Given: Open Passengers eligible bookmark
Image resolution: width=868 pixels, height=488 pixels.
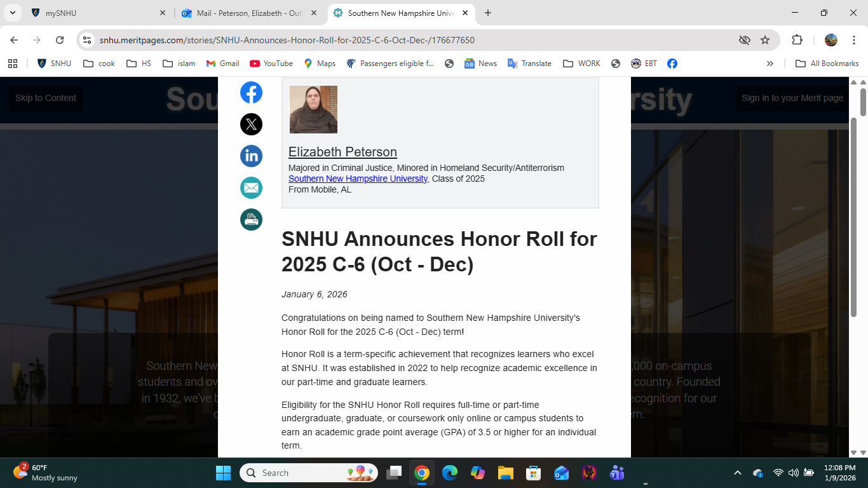Looking at the screenshot, I should point(391,64).
